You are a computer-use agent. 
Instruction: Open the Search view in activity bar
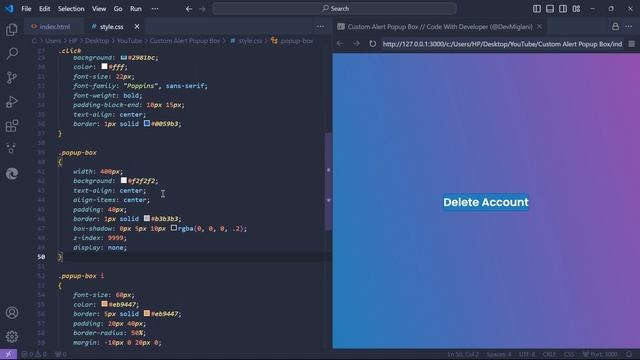12,53
